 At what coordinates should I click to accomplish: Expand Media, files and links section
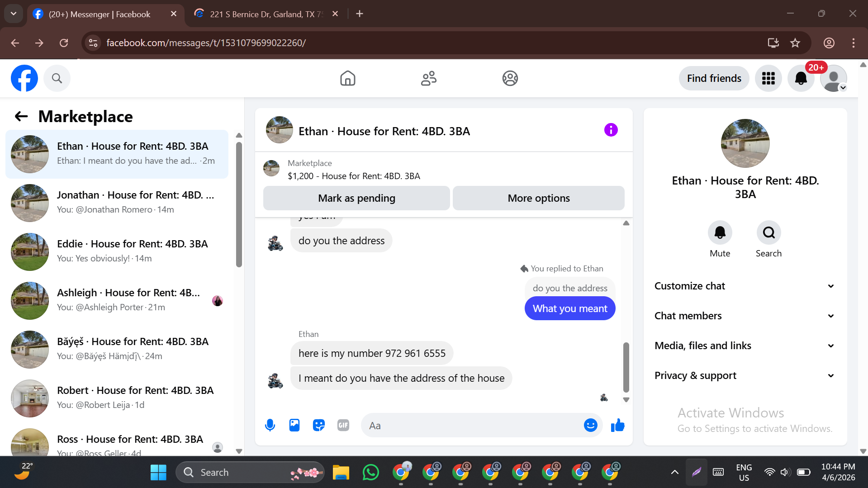[x=745, y=346]
